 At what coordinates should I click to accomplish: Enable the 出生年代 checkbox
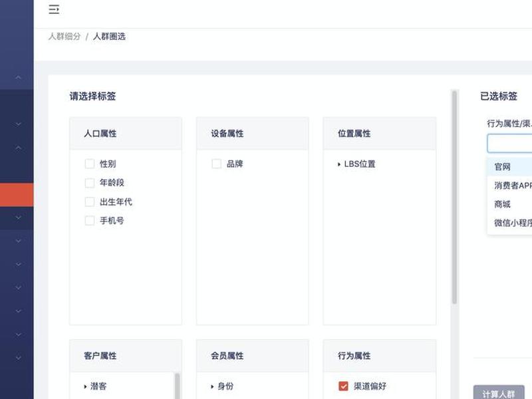pyautogui.click(x=90, y=202)
